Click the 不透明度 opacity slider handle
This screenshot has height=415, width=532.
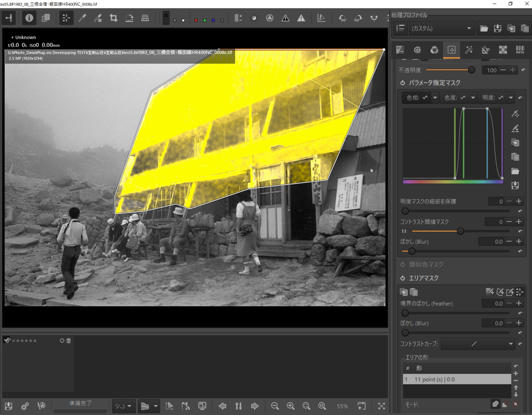(x=471, y=70)
